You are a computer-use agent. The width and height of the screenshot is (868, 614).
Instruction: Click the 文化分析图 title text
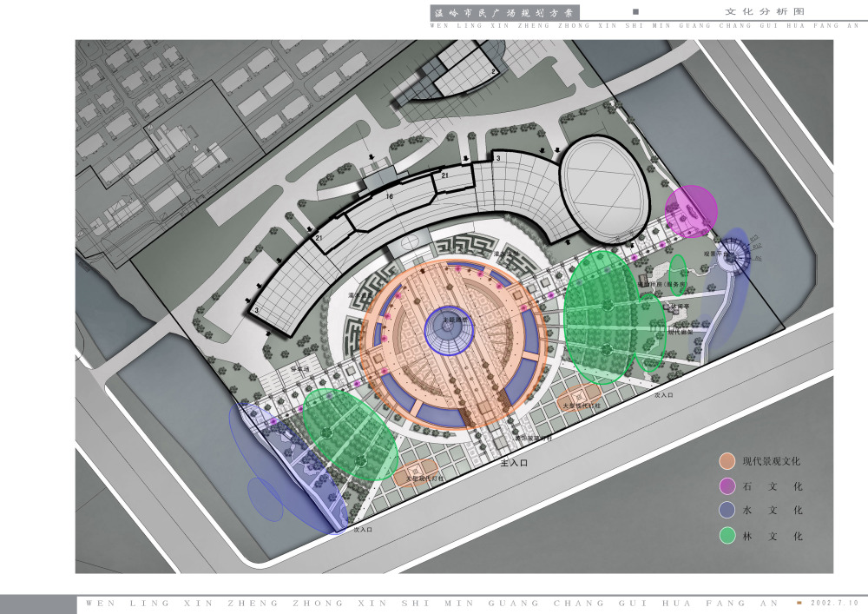(766, 12)
